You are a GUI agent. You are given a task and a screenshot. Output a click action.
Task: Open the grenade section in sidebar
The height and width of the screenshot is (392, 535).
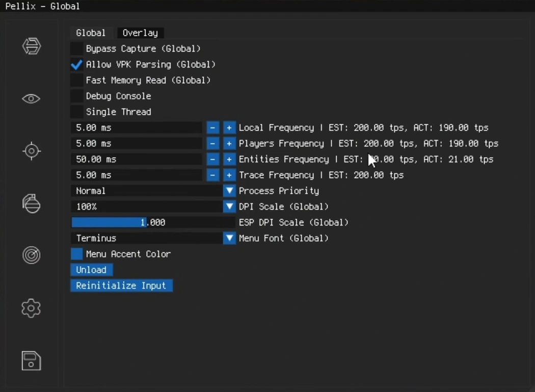coord(32,203)
